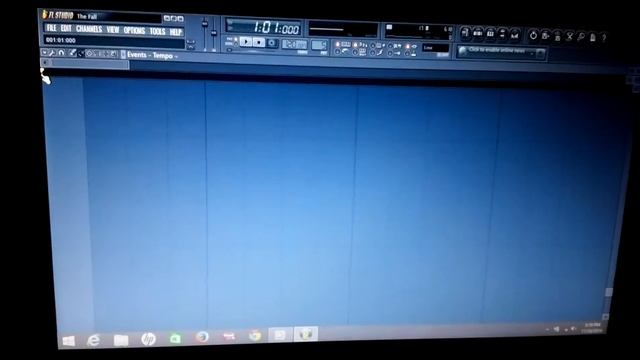
Task: Open the VIEW menu
Action: point(113,30)
